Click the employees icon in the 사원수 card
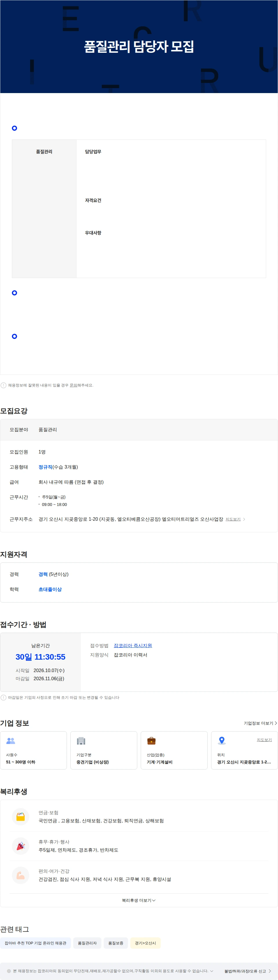Viewport: 278px width, 980px height. pyautogui.click(x=11, y=741)
